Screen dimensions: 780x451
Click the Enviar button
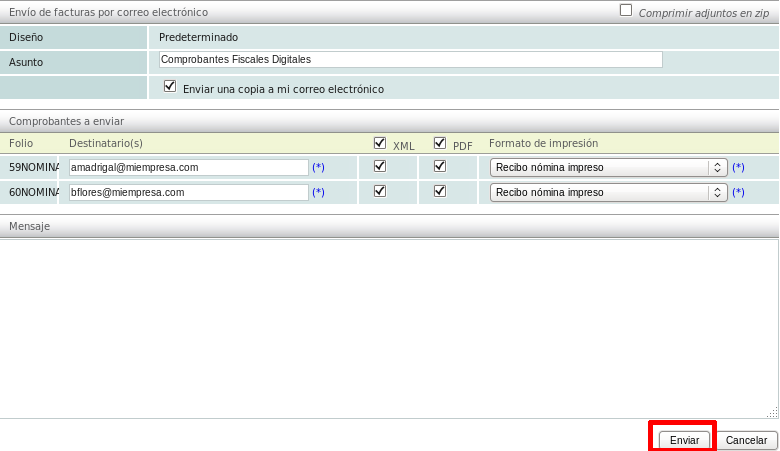(684, 440)
